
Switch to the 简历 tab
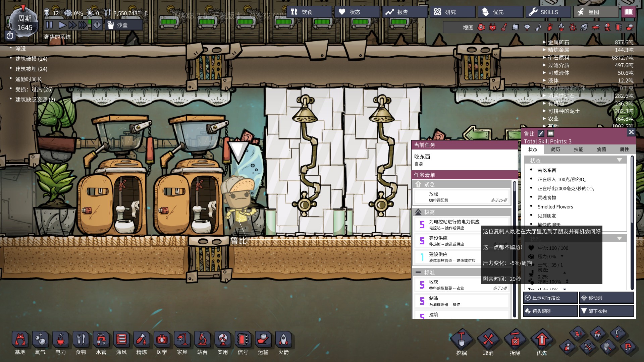click(555, 149)
